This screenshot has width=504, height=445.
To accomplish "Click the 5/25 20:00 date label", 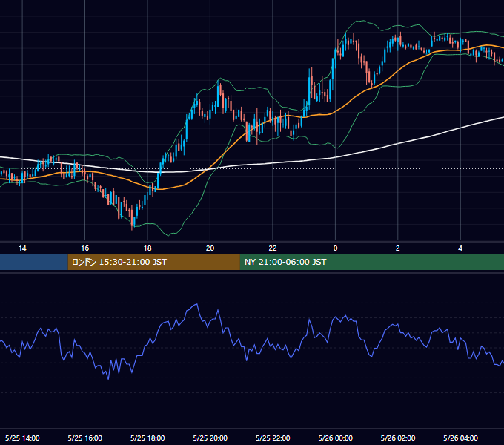I will (x=210, y=438).
